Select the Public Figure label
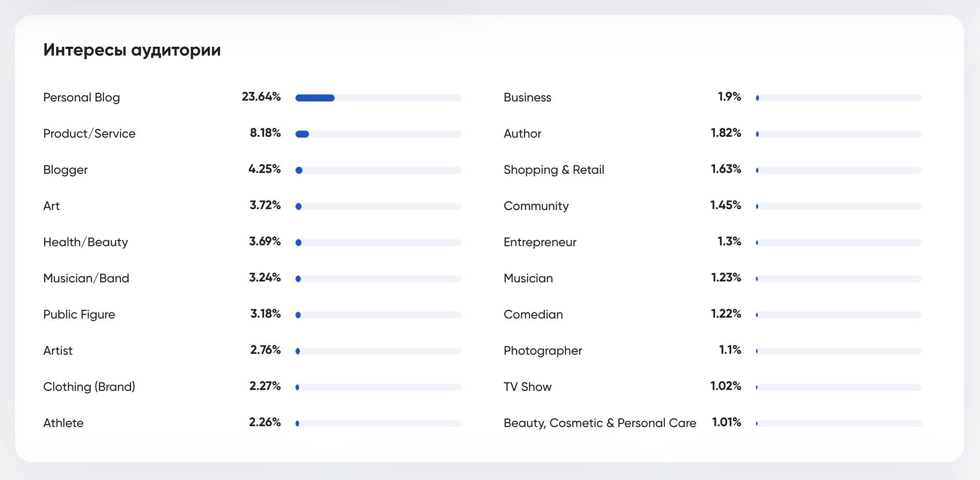Screen dimensions: 980x480 [x=79, y=315]
